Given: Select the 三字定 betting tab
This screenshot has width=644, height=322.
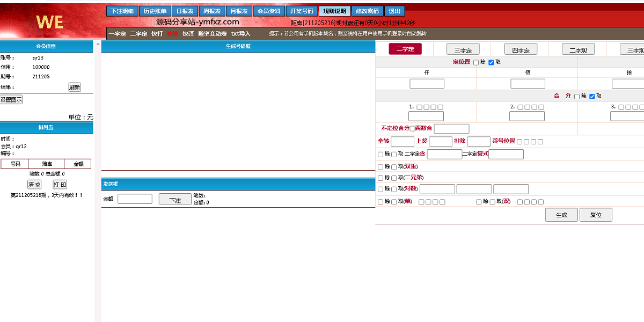Looking at the screenshot, I should 463,49.
